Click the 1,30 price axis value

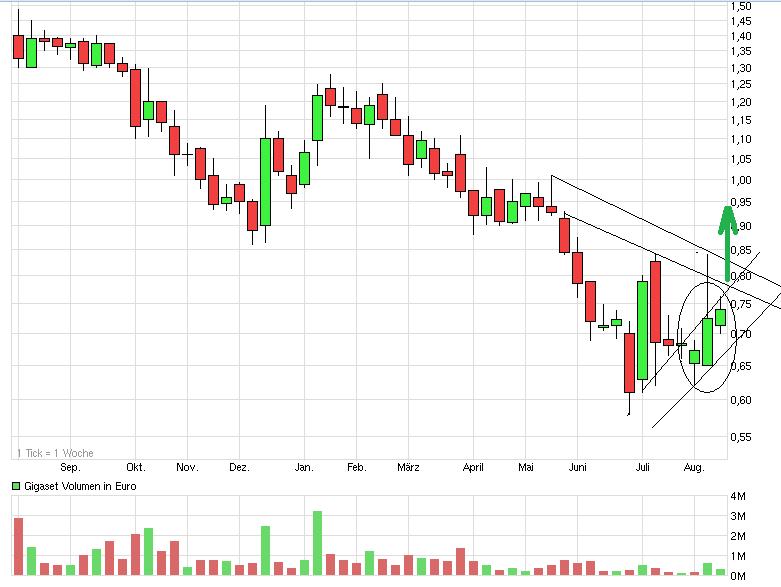click(x=741, y=68)
